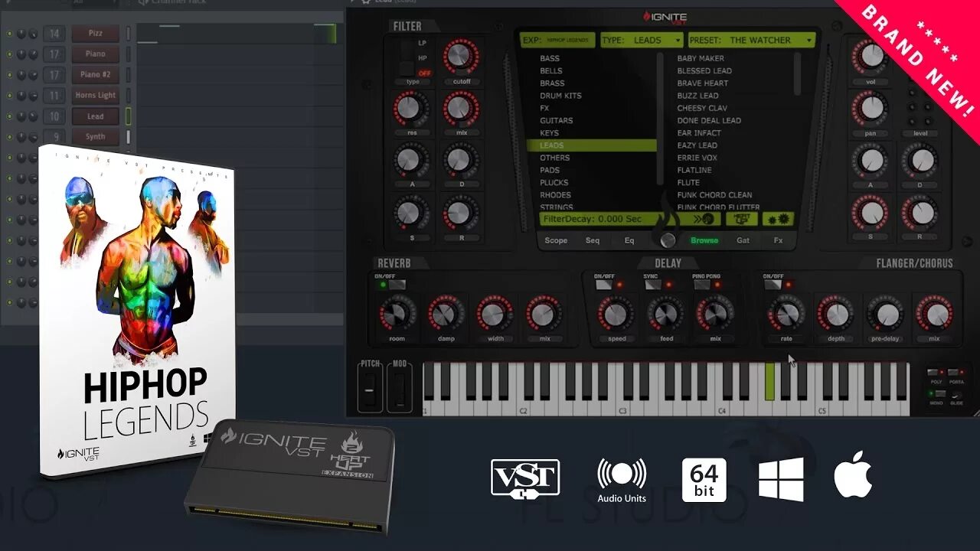Image resolution: width=980 pixels, height=551 pixels.
Task: Click the filter cutoff knob
Action: tap(460, 56)
